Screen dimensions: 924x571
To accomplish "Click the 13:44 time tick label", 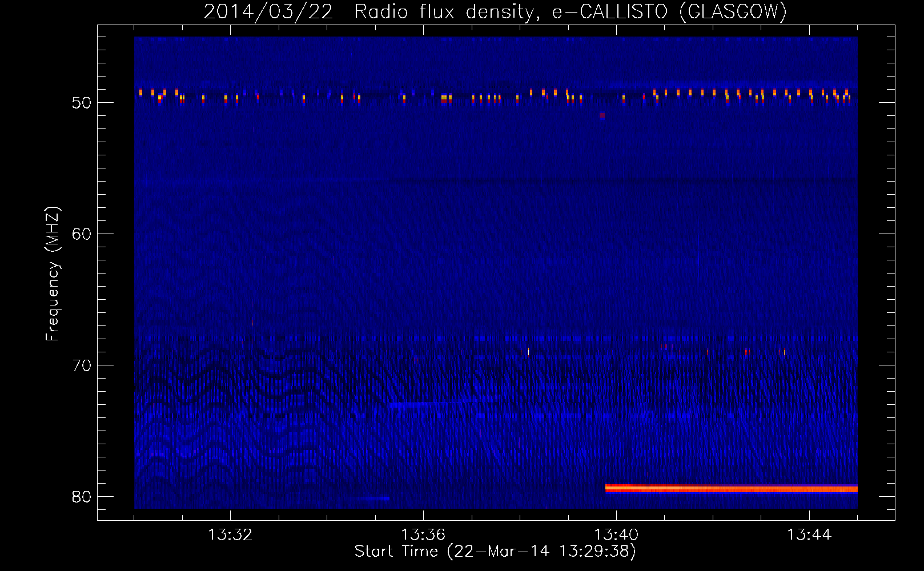I will 809,534.
